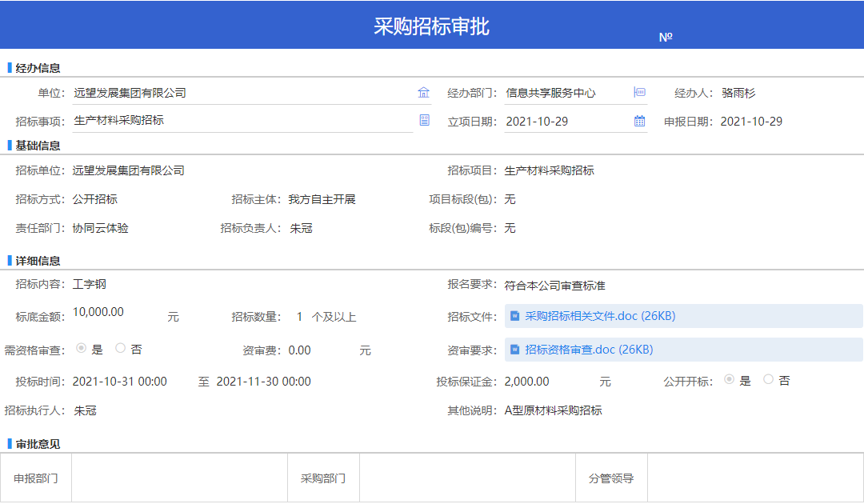Click the 招标负责人 value 朱冠
864x504 pixels.
click(x=301, y=228)
